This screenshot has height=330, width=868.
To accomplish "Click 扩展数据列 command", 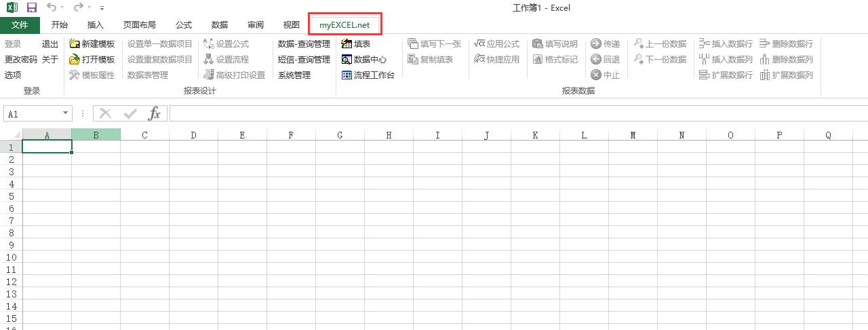I will pos(786,75).
